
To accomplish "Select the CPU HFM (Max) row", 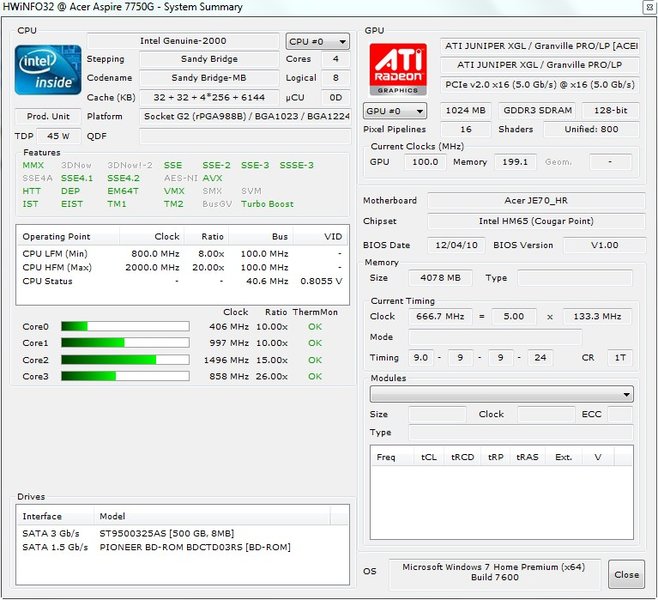I will (183, 267).
